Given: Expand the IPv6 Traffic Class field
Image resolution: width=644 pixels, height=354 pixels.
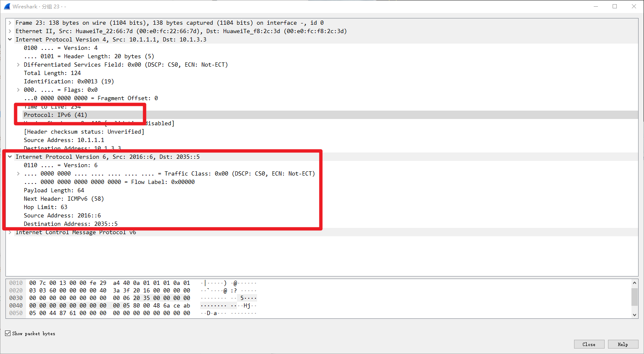Looking at the screenshot, I should (18, 174).
